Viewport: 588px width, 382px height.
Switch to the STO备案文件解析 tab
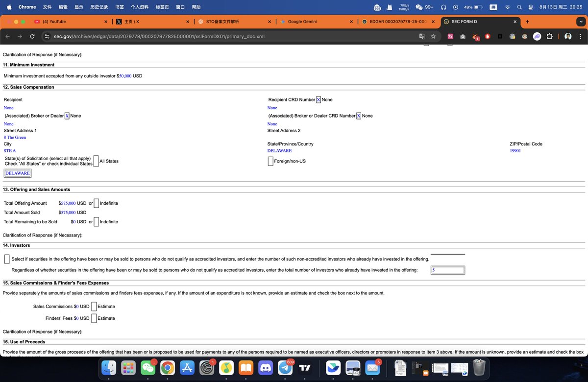[235, 22]
